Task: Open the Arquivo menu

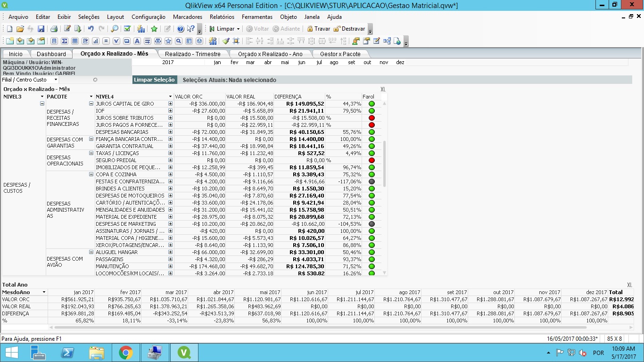Action: 18,17
